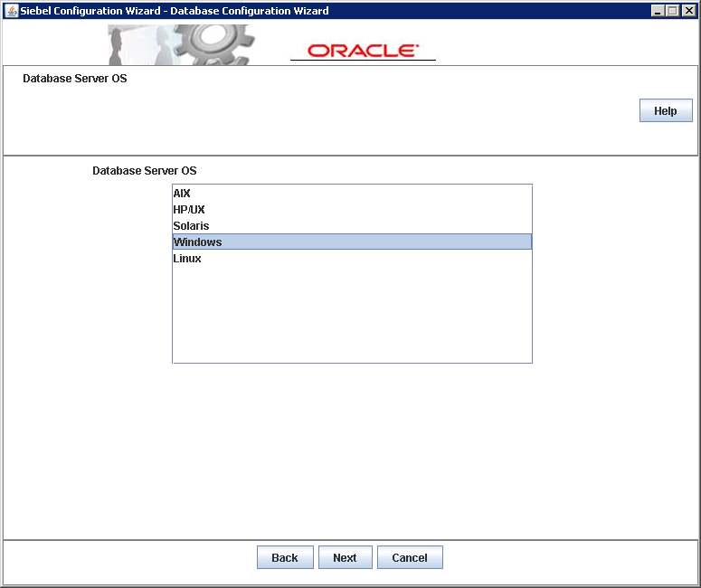
Task: Click Next to continue the wizard
Action: tap(345, 557)
